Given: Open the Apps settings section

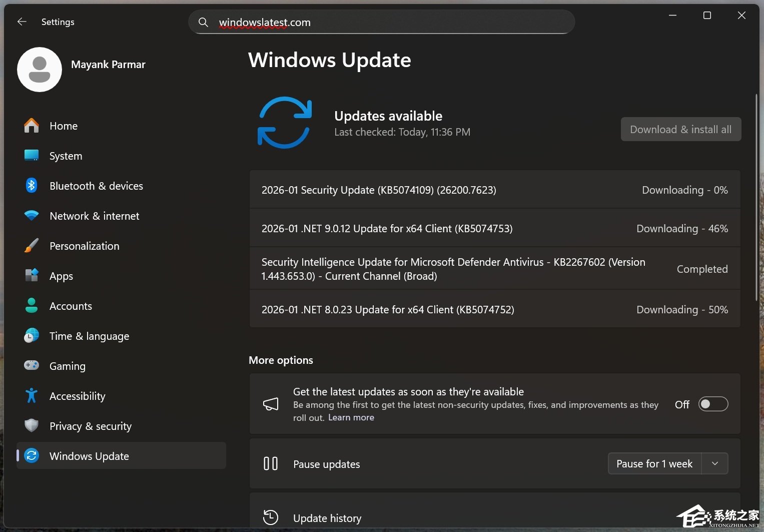Looking at the screenshot, I should (121, 276).
